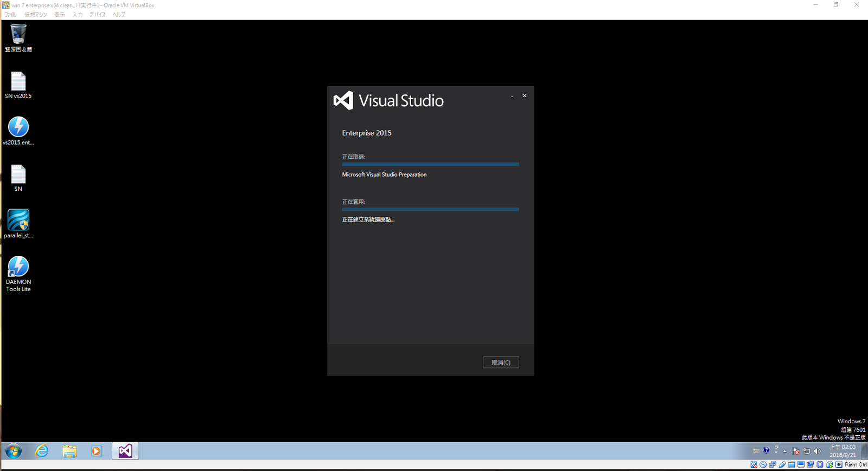The width and height of the screenshot is (868, 471).
Task: Open Action Center flag icon
Action: point(795,451)
